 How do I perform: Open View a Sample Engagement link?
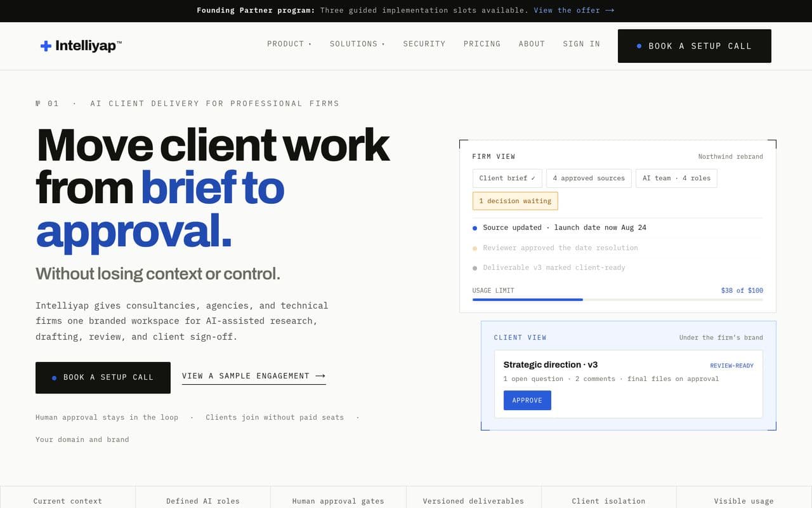coord(254,376)
